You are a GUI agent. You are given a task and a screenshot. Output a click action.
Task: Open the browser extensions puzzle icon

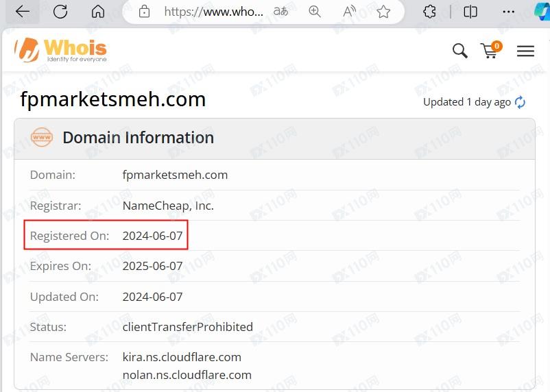430,12
